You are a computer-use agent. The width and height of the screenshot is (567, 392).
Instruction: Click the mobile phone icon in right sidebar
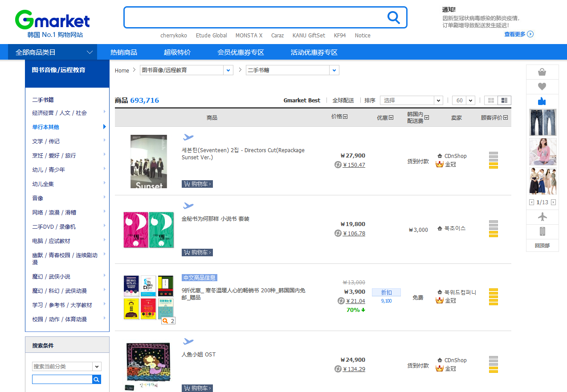click(542, 231)
